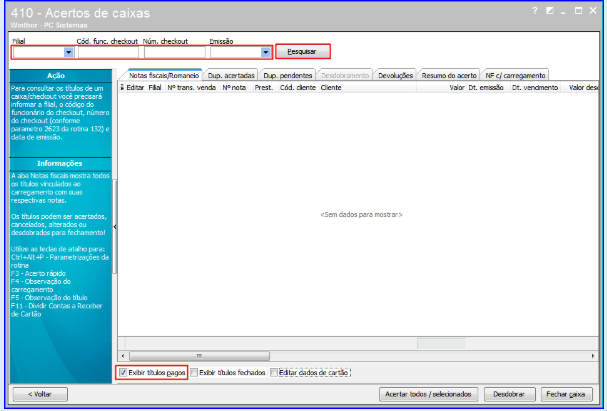The height and width of the screenshot is (411, 607).
Task: Open the Emissão date dropdown arrow
Action: point(266,52)
